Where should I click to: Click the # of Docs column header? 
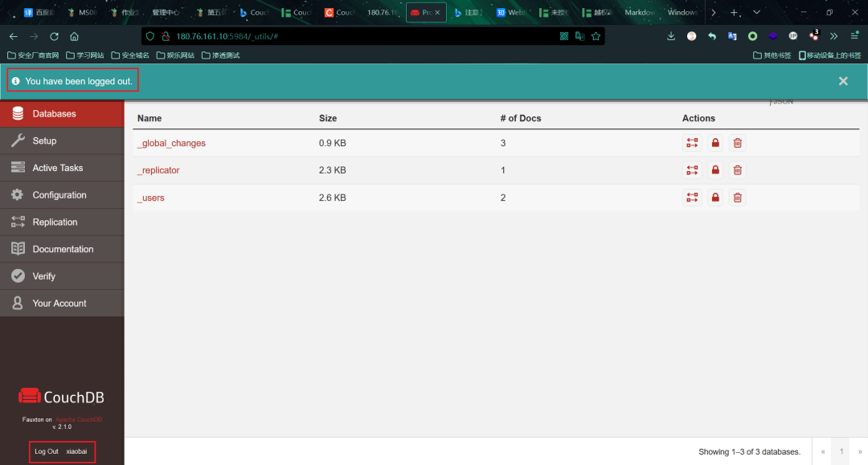pos(520,118)
